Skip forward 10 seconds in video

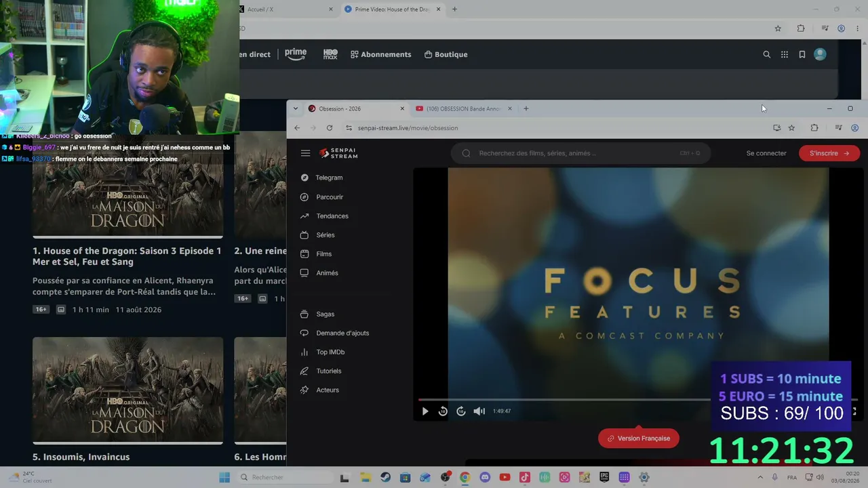(461, 411)
